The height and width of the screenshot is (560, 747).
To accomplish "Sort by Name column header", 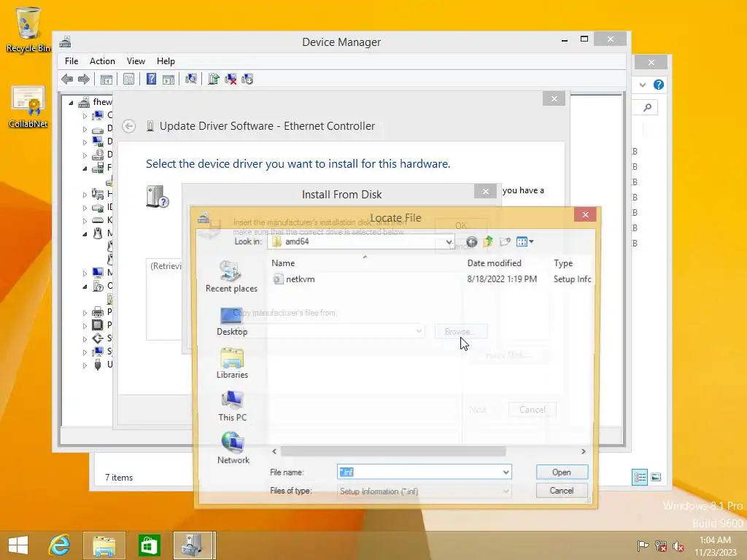I will tap(283, 262).
